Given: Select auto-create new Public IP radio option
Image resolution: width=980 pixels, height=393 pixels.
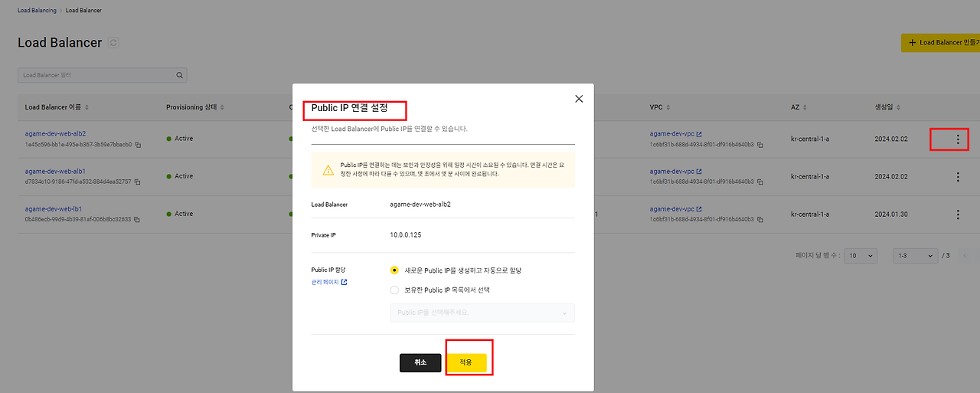Looking at the screenshot, I should click(394, 270).
